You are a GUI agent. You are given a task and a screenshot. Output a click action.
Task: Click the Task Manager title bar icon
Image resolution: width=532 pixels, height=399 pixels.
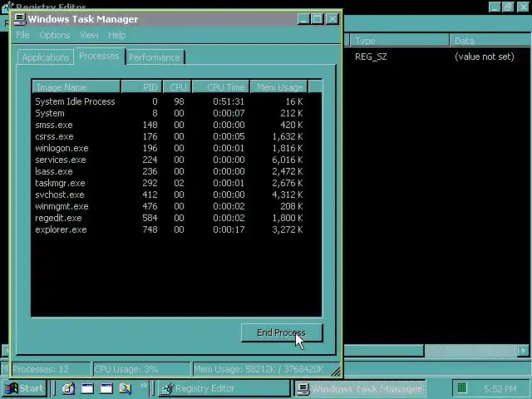pos(20,19)
